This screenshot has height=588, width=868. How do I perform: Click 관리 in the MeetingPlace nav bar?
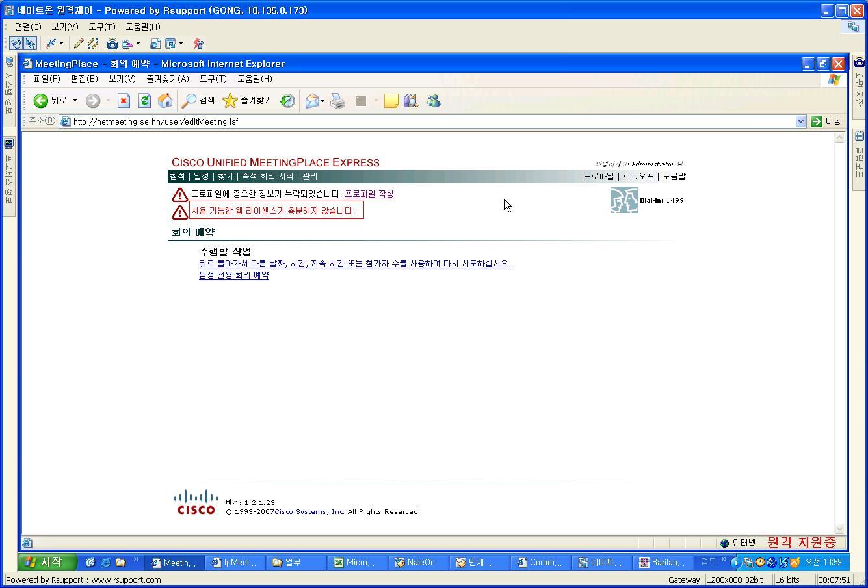coord(309,176)
